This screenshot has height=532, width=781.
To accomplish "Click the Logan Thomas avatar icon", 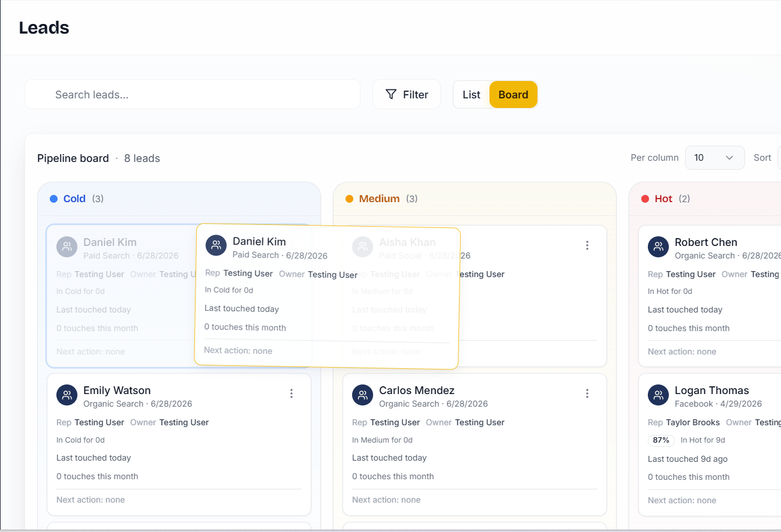I will click(658, 395).
